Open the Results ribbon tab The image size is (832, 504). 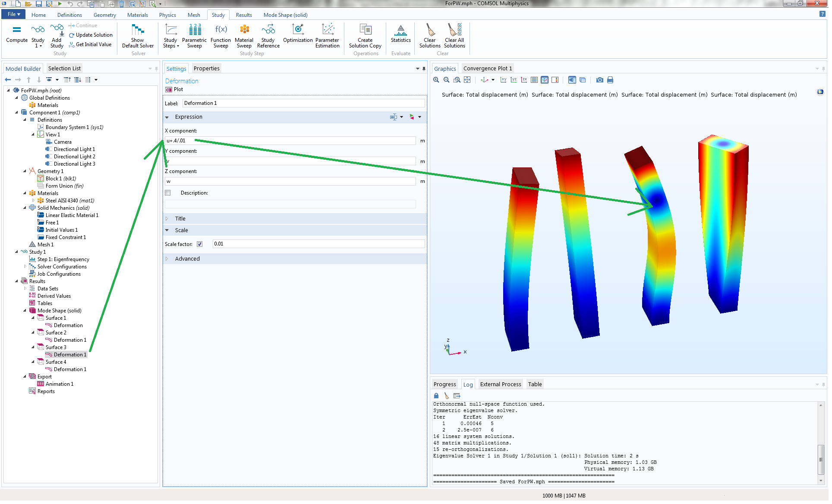(x=243, y=15)
